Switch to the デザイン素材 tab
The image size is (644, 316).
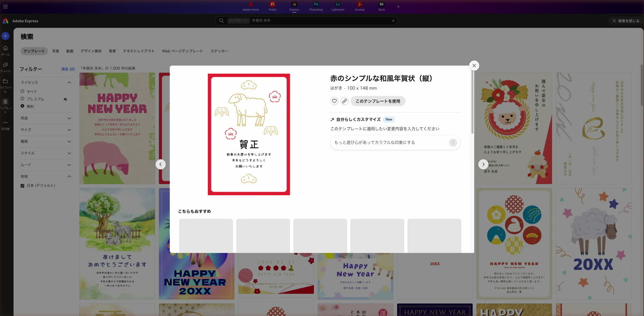[91, 51]
